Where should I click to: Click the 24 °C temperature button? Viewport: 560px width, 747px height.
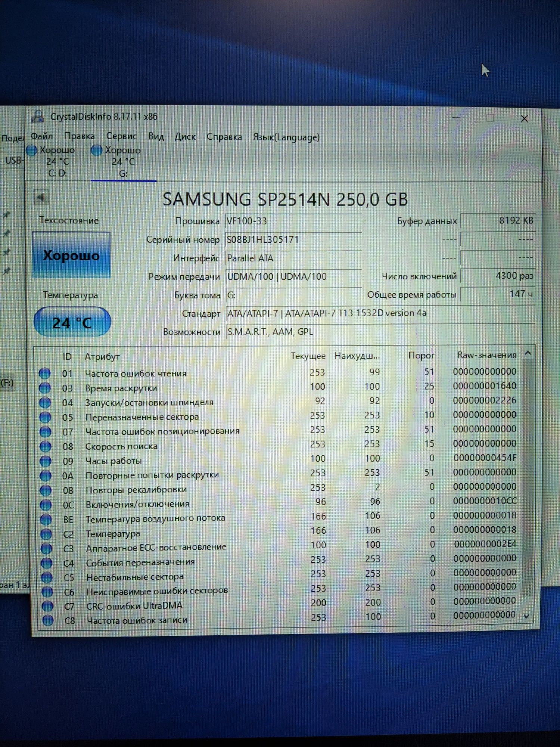click(72, 322)
